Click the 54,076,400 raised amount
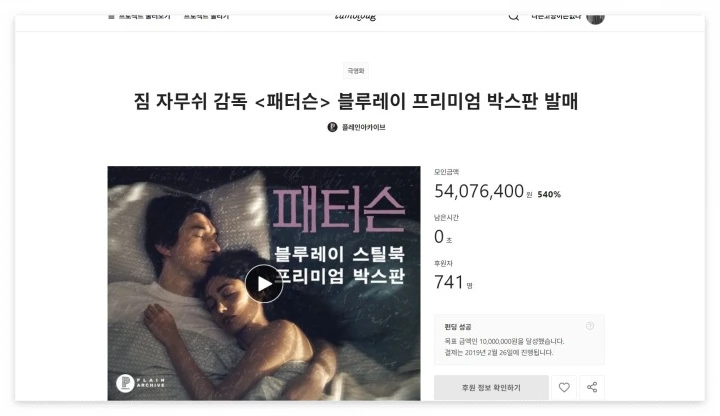Image resolution: width=720 pixels, height=416 pixels. pyautogui.click(x=479, y=191)
